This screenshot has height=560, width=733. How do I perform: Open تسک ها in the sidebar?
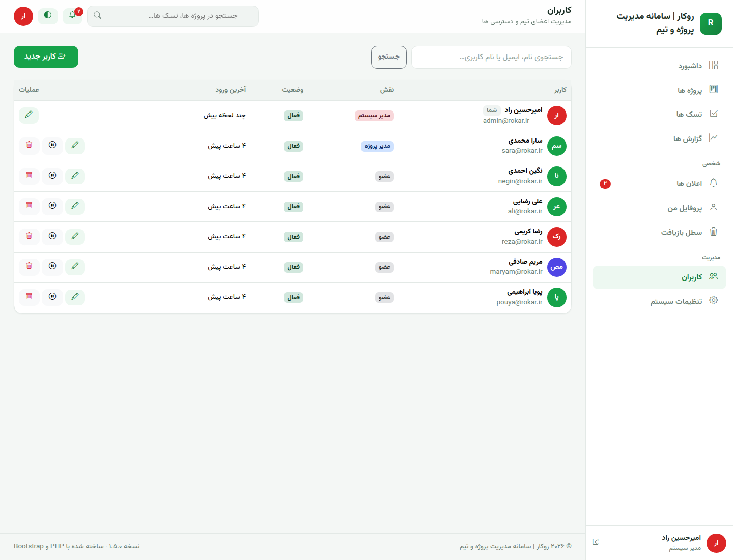point(659,114)
